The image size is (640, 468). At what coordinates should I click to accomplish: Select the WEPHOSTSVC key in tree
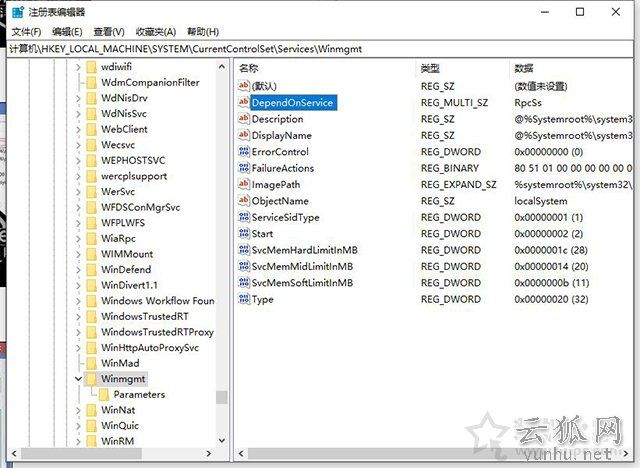point(133,160)
